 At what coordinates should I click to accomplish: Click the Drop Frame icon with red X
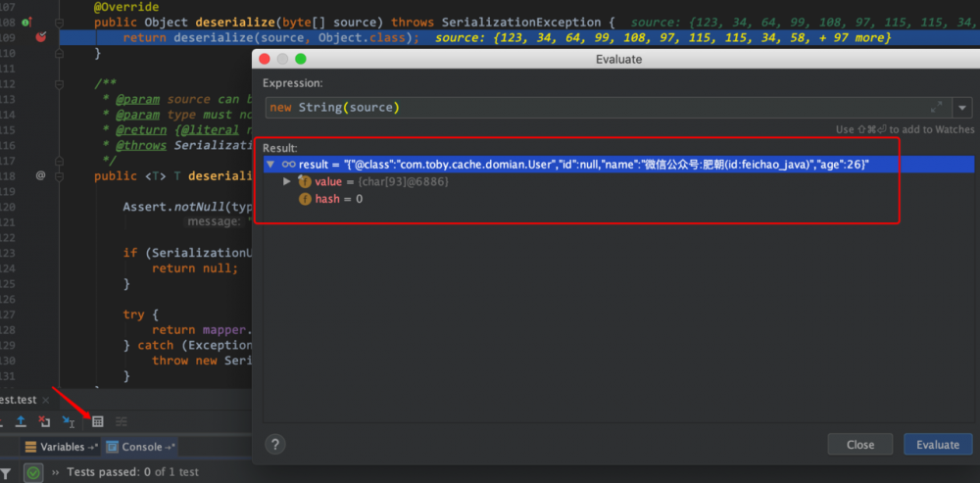click(44, 421)
